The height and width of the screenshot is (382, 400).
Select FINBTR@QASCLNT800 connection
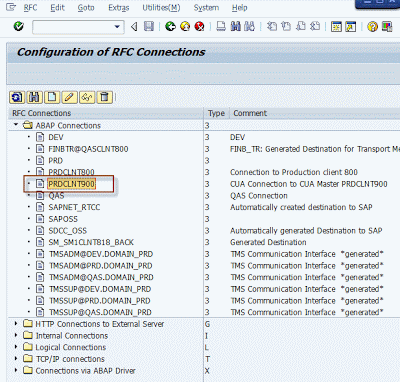[88, 149]
